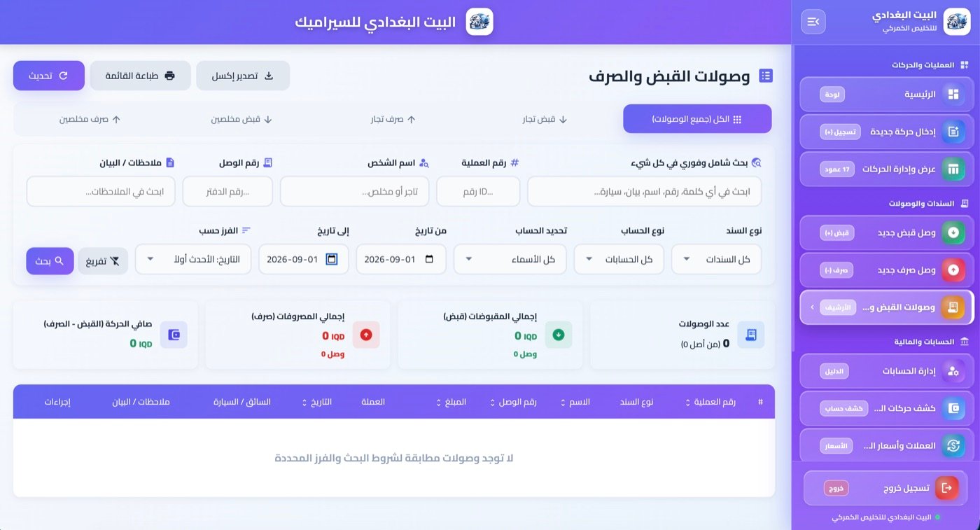
Task: Switch to قبض تجار tab
Action: tap(545, 120)
